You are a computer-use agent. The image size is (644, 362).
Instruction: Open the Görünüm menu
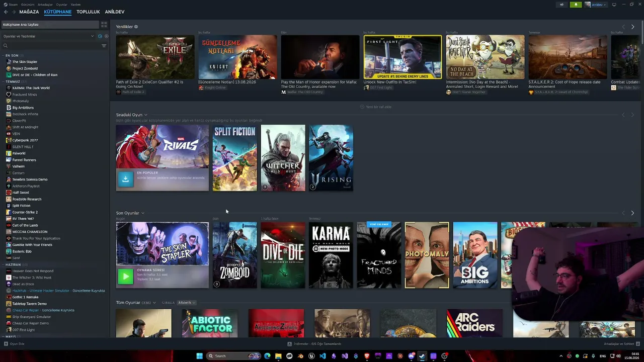[27, 5]
